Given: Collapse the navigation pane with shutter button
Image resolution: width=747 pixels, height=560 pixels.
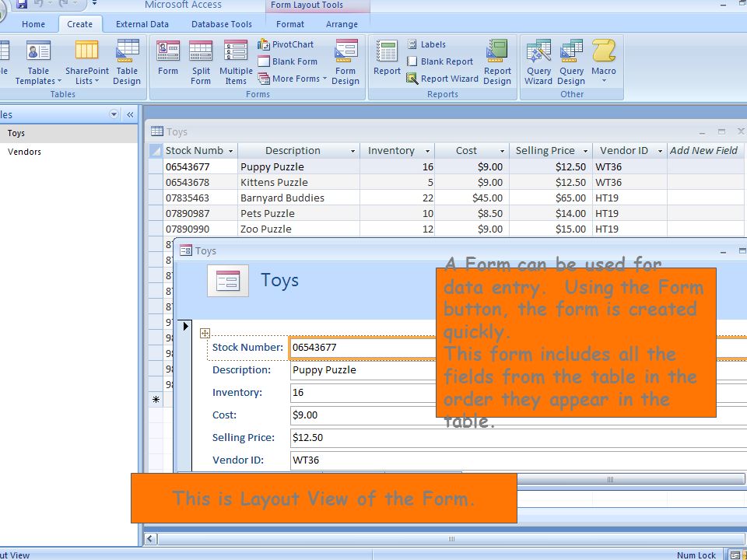Looking at the screenshot, I should 130,114.
